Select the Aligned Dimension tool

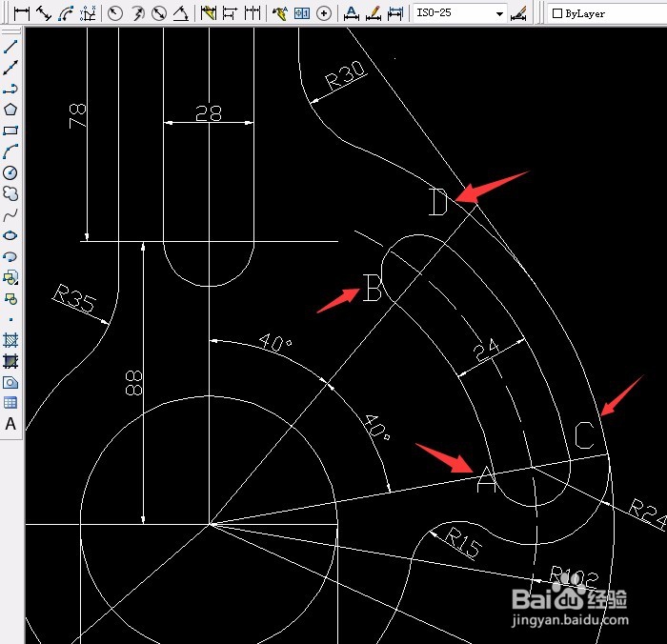pos(44,13)
